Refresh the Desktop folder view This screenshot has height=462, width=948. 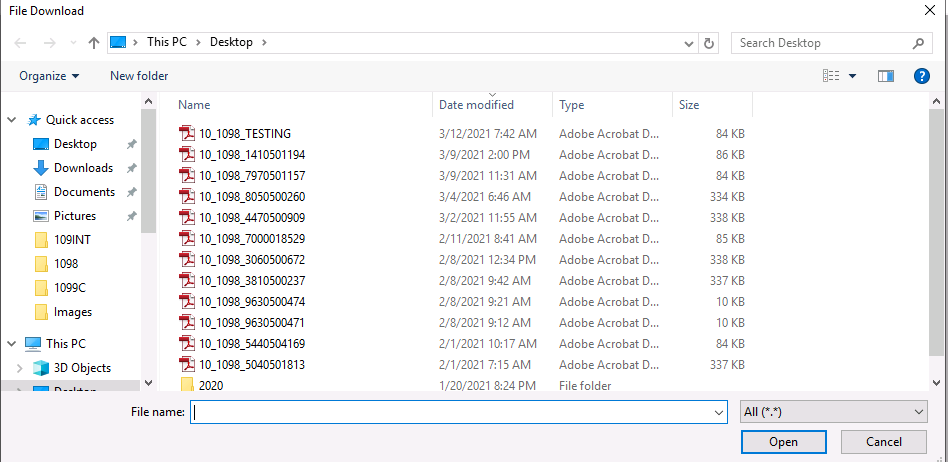coord(709,43)
